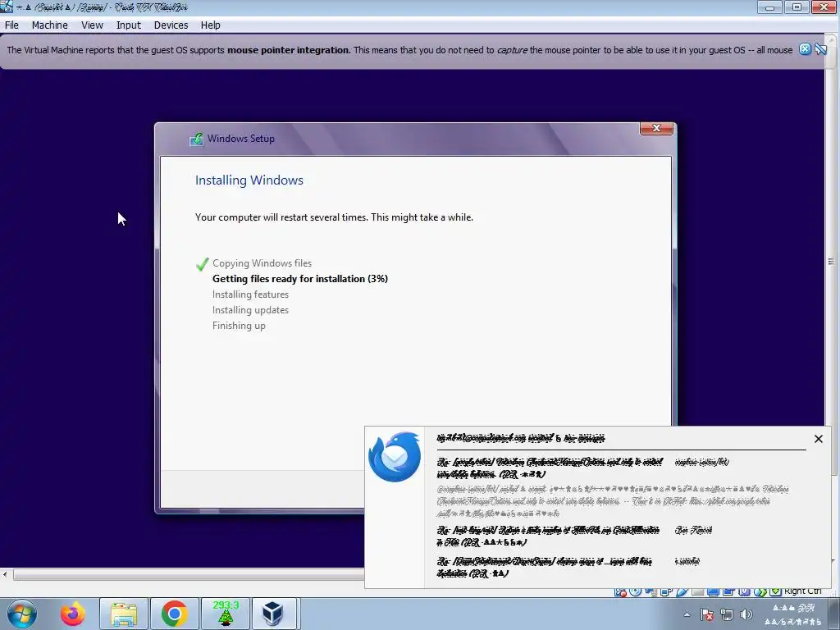
Task: Maximize the VirtualBox window
Action: pos(797,7)
